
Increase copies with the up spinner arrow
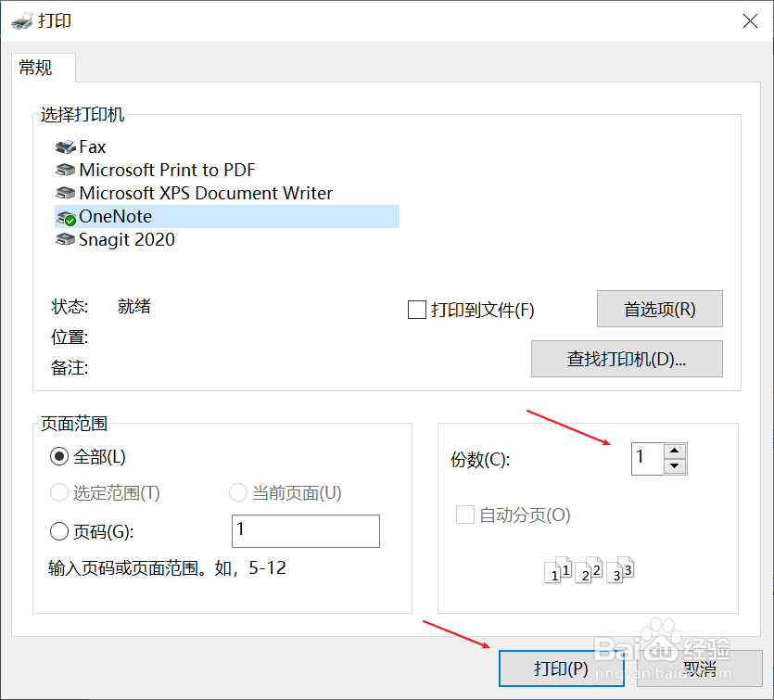pyautogui.click(x=675, y=452)
